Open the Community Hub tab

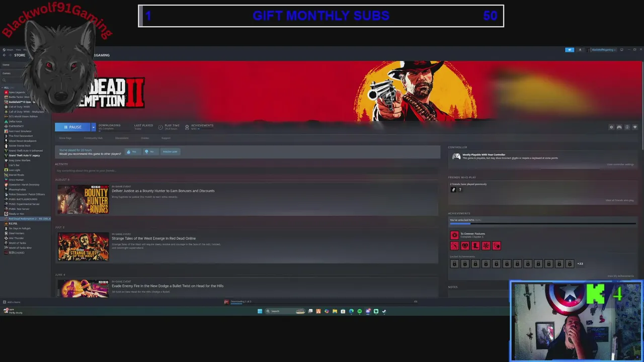(93, 138)
